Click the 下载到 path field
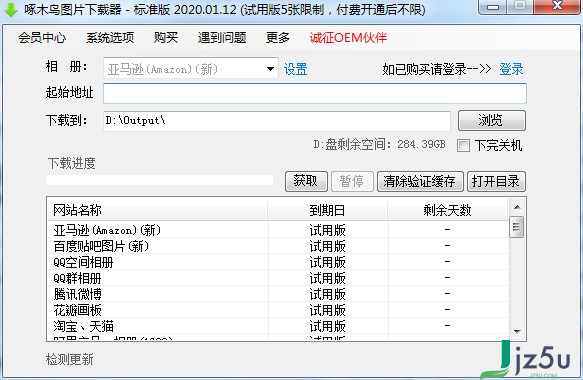This screenshot has width=583, height=380. (x=277, y=120)
